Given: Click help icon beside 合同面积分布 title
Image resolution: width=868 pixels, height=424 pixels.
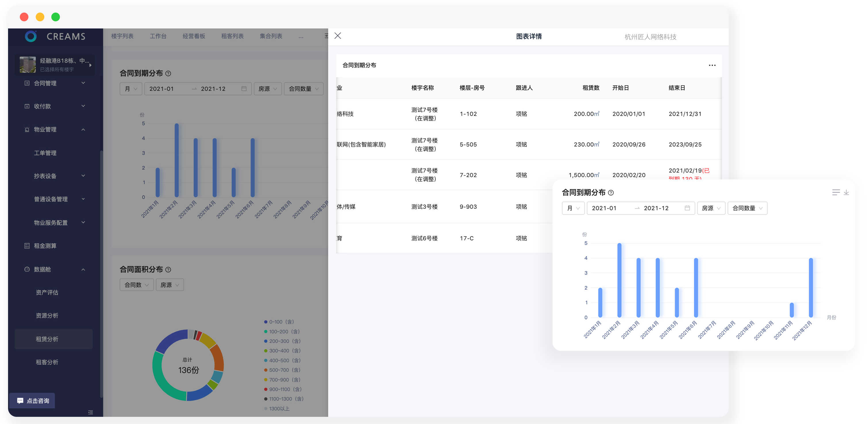Looking at the screenshot, I should pyautogui.click(x=168, y=270).
